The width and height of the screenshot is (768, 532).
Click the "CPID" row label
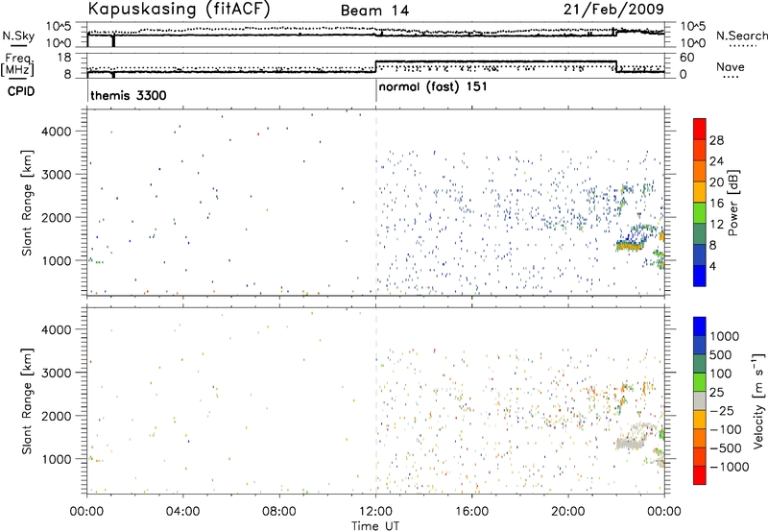point(21,91)
